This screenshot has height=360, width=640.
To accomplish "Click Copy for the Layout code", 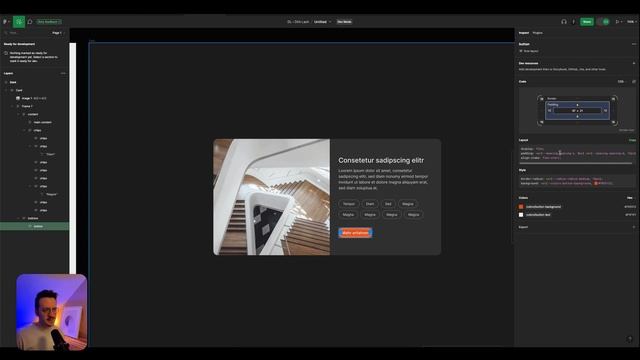I will 632,140.
